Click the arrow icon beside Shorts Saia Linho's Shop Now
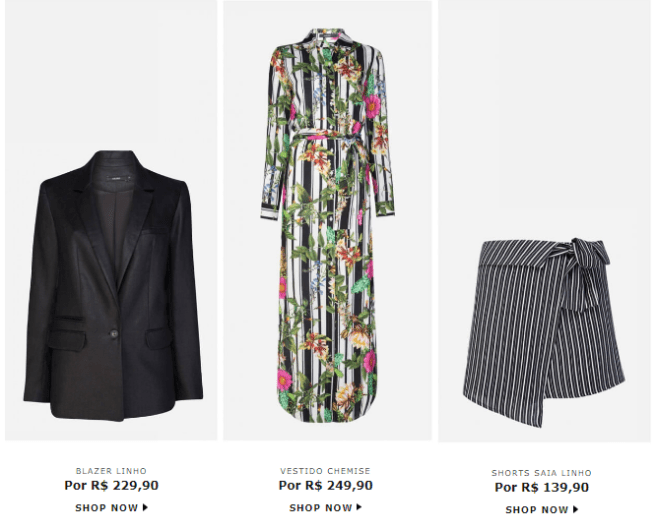 576,509
